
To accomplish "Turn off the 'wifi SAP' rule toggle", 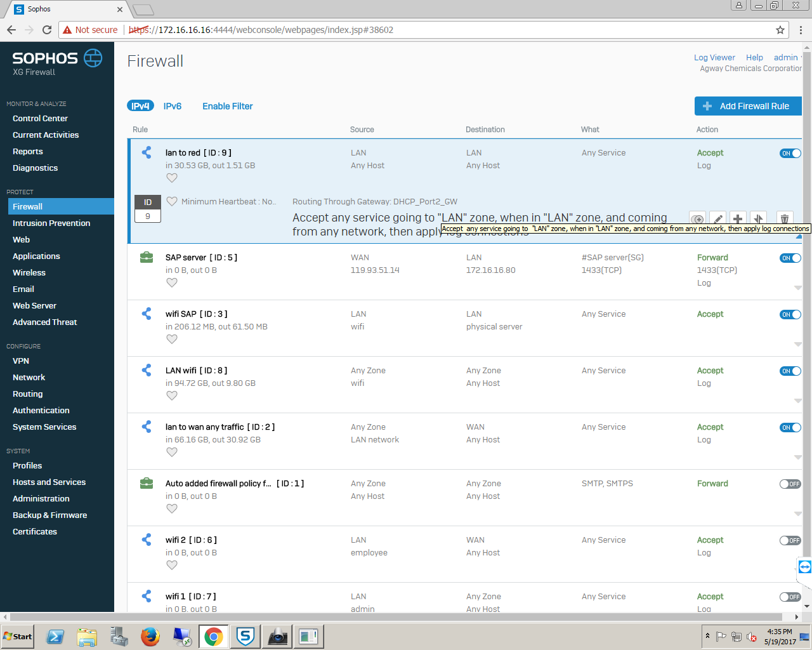I will 790,314.
